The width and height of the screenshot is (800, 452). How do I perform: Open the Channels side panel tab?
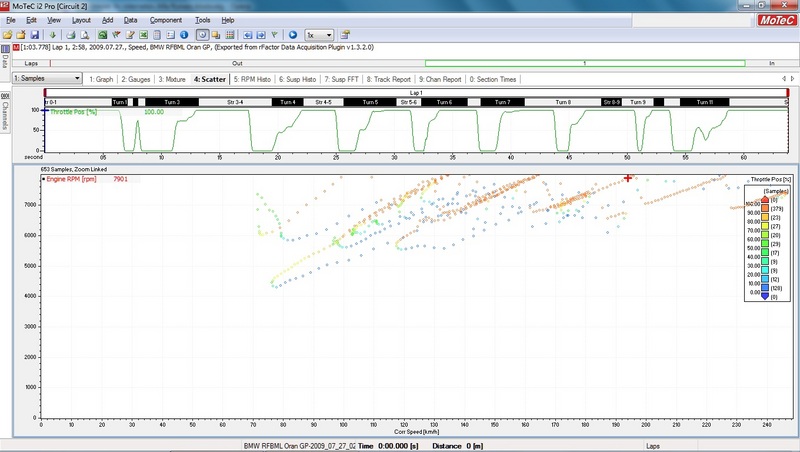[x=5, y=111]
